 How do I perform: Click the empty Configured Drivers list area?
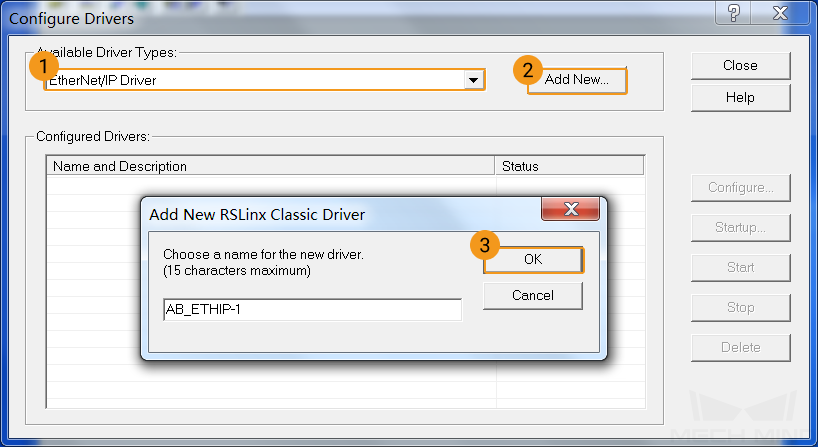pyautogui.click(x=94, y=292)
